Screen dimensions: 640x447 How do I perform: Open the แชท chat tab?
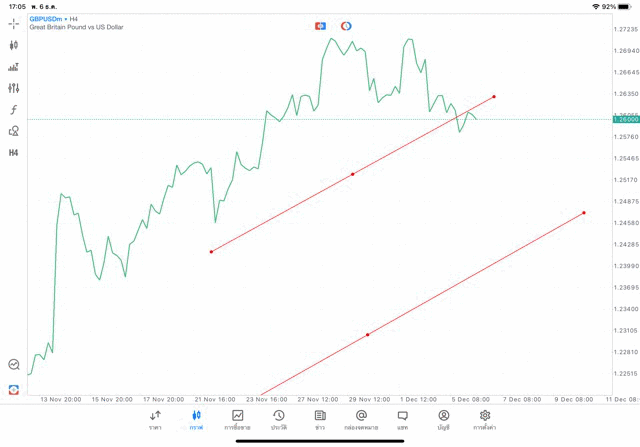[402, 419]
